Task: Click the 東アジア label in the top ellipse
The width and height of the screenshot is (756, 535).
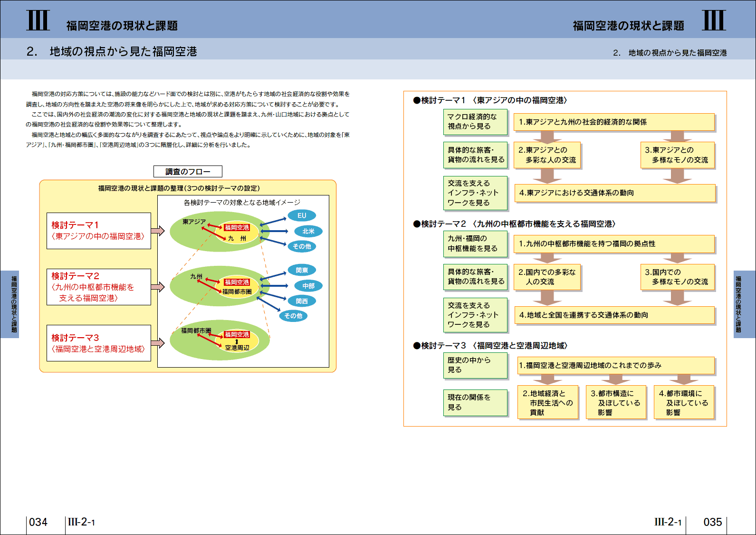Action: [x=194, y=222]
